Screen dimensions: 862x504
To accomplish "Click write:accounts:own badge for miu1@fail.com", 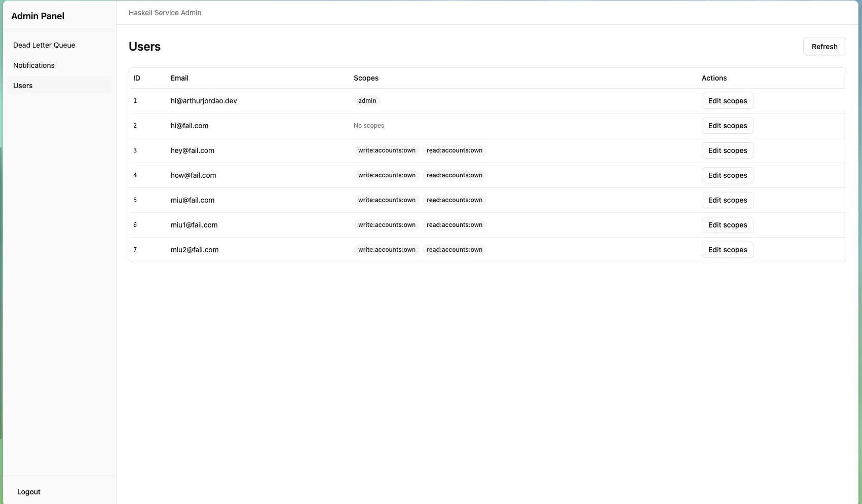I will pyautogui.click(x=387, y=225).
